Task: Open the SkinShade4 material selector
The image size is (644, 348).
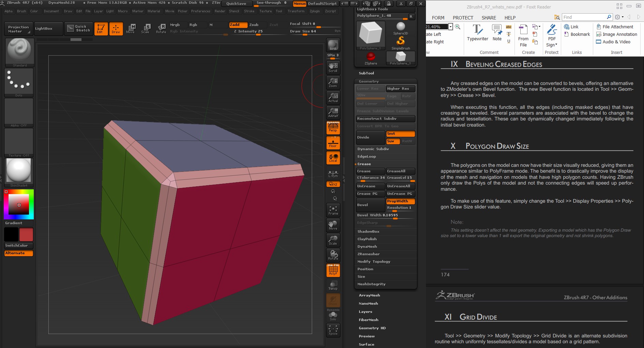Action: 19,173
